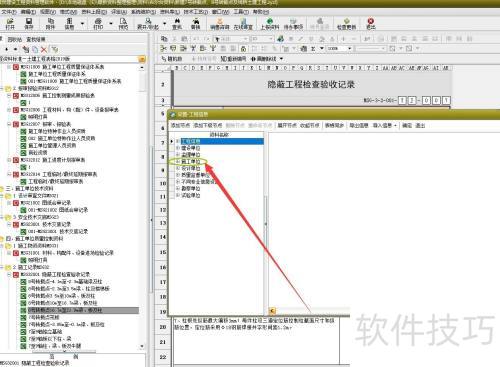Open the 导入信息 dropdown in dialog toolbar
The height and width of the screenshot is (367, 500).
tap(385, 125)
